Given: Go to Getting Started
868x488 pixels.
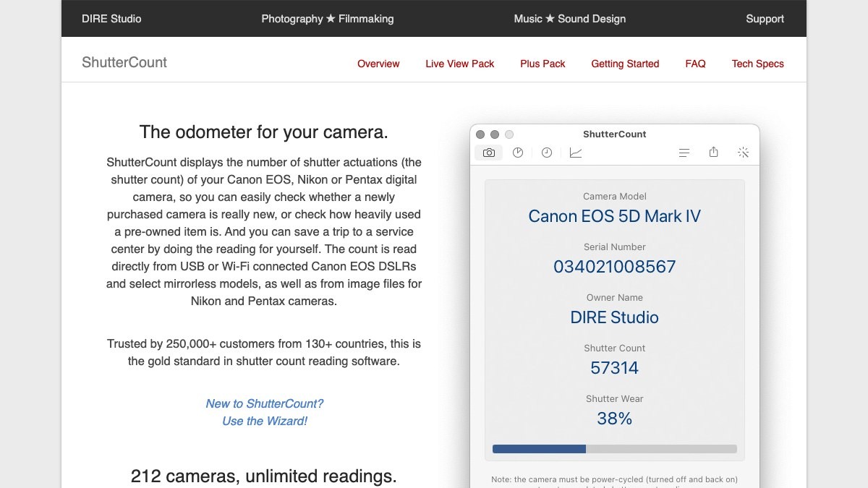Looking at the screenshot, I should pyautogui.click(x=626, y=64).
